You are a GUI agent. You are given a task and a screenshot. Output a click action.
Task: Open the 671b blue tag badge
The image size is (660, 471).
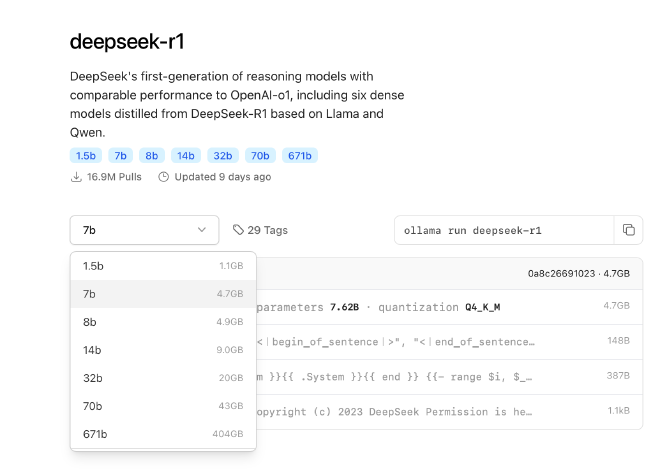coord(300,156)
